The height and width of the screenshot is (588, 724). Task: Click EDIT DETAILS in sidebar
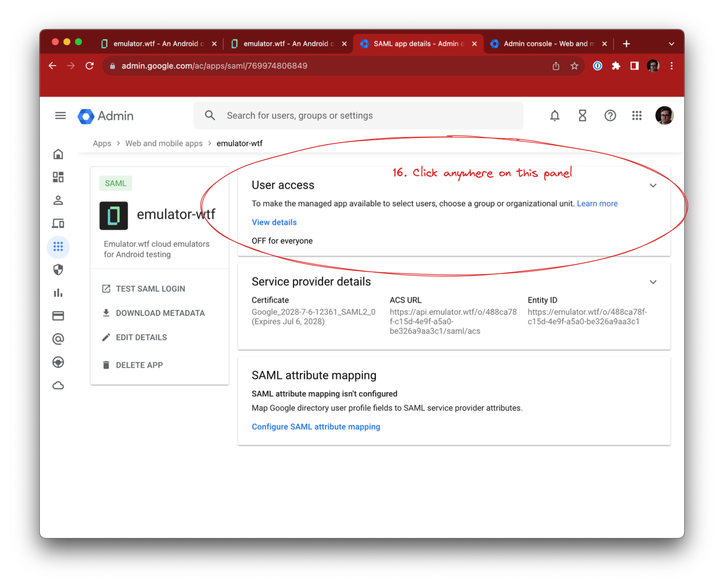tap(142, 336)
